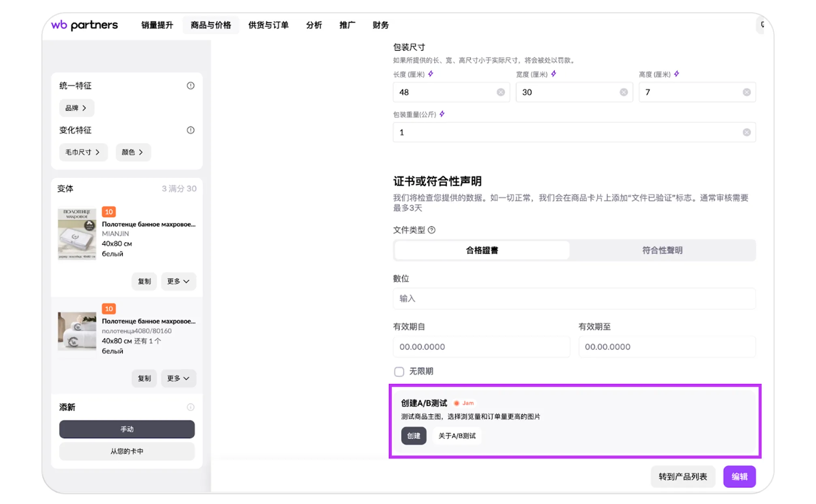Expand the 毛巾尺寸 characteristic chip
The width and height of the screenshot is (816, 504).
point(83,152)
